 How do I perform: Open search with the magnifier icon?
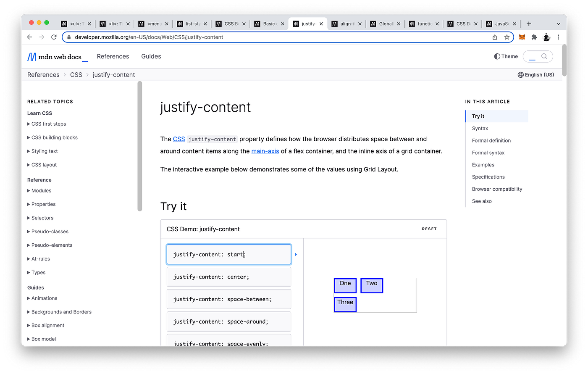coord(544,56)
